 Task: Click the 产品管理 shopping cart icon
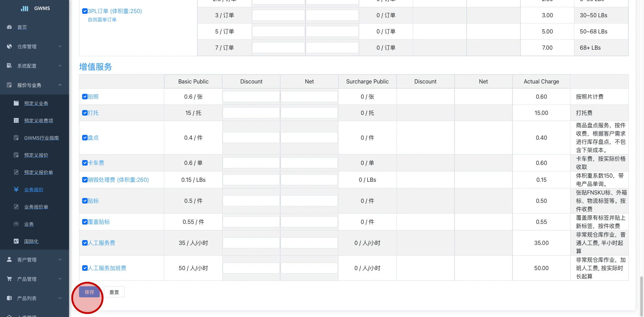tap(9, 279)
